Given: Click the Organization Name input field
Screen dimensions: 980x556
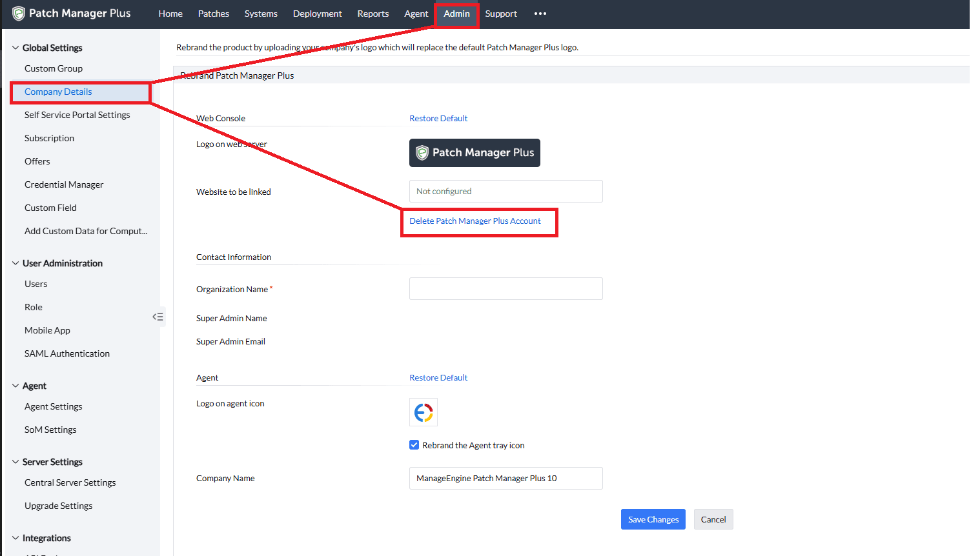Looking at the screenshot, I should coord(505,289).
